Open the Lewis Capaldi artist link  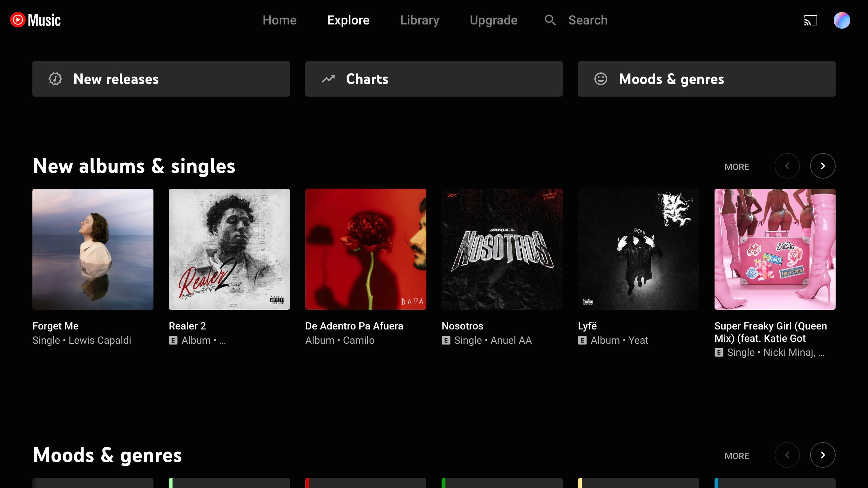coord(100,340)
